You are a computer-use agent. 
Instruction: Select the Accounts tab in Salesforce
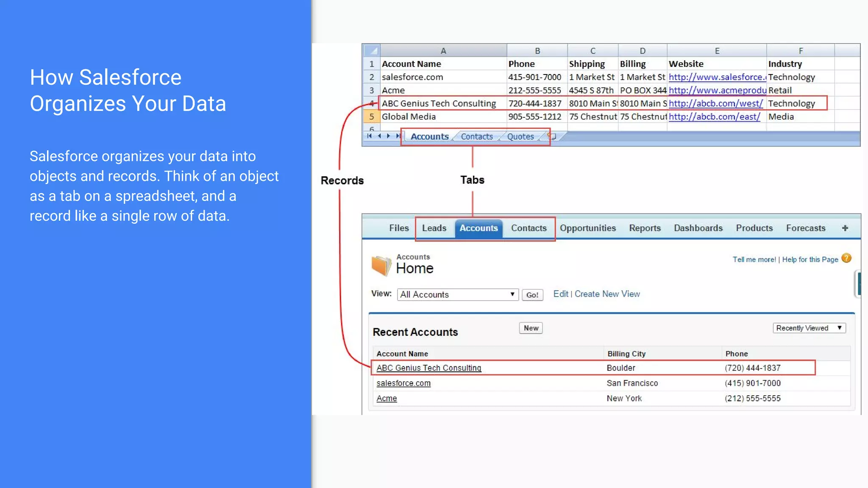(479, 228)
